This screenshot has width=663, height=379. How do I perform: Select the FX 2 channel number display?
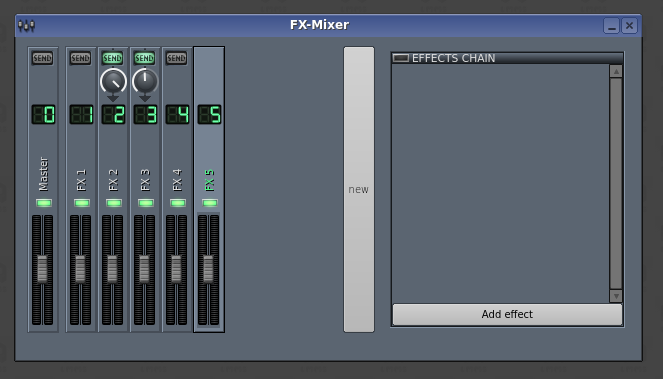[x=113, y=115]
